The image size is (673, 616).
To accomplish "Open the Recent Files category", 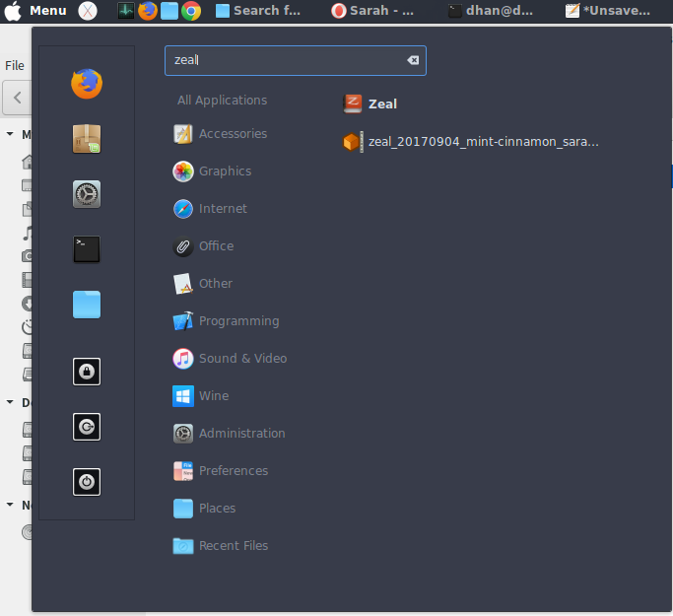I will coord(220,546).
